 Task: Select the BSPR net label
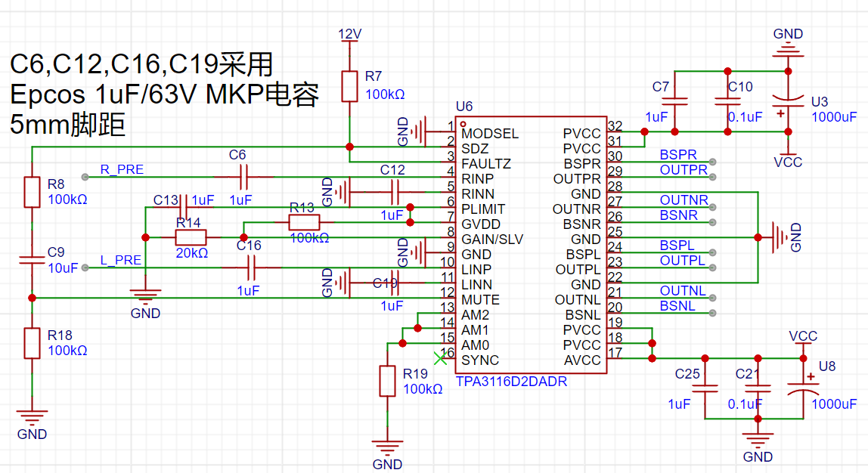click(x=678, y=154)
